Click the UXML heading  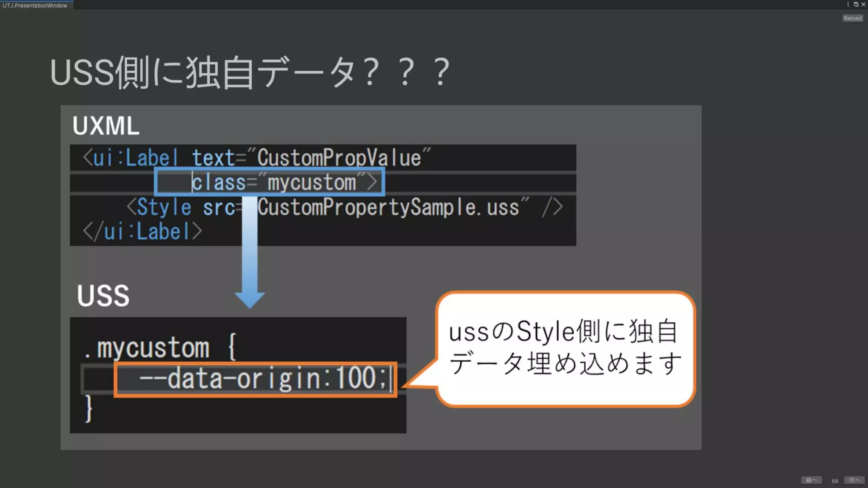coord(106,125)
